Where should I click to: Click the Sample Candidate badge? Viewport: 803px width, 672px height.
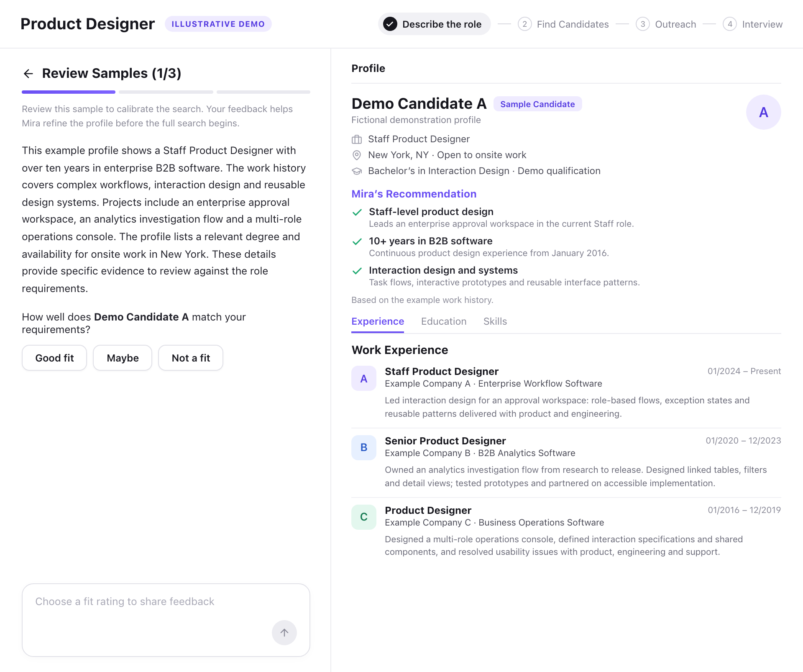(x=537, y=104)
